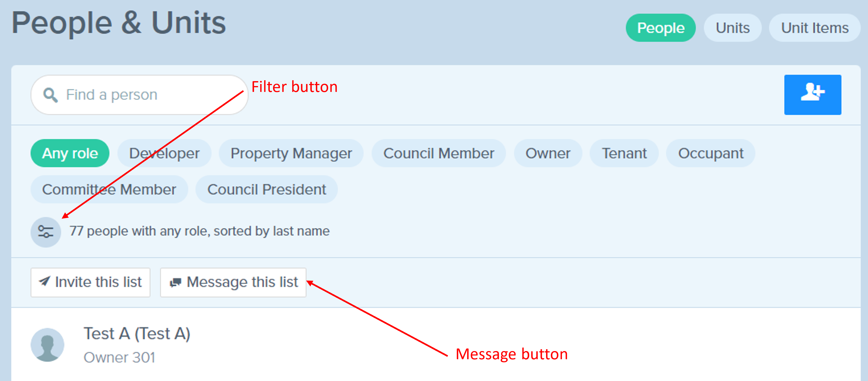Filter list by Tenant role
Viewport: 868px width, 381px height.
(624, 153)
